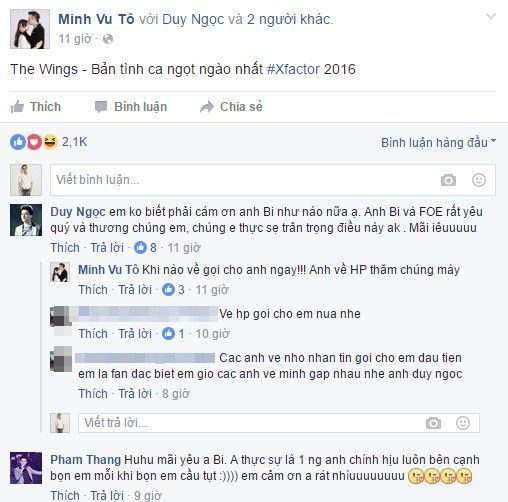Click the heart reaction icon beside 2,1K
Image resolution: width=508 pixels, height=502 pixels.
coord(34,142)
